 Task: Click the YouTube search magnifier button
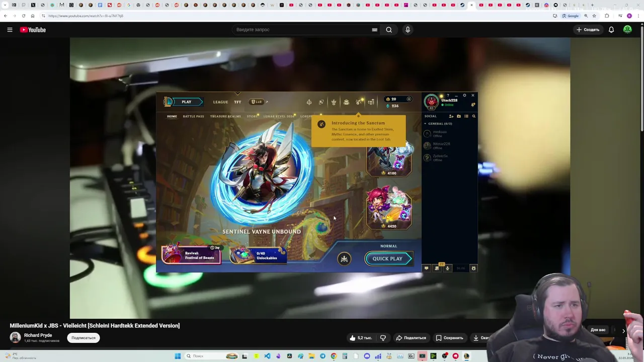pyautogui.click(x=389, y=30)
